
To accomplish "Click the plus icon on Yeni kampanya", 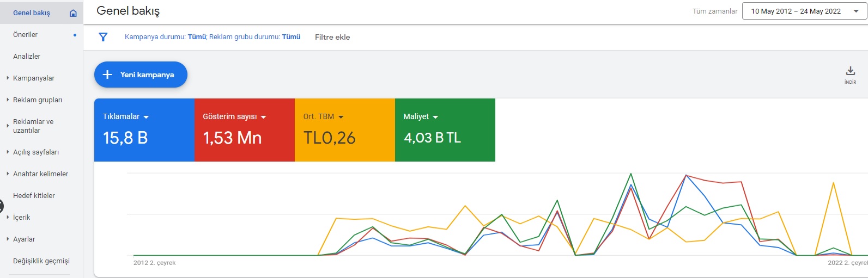I will tap(107, 75).
